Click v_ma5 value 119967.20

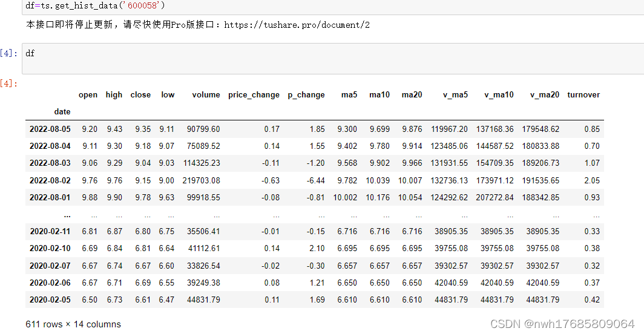click(449, 129)
